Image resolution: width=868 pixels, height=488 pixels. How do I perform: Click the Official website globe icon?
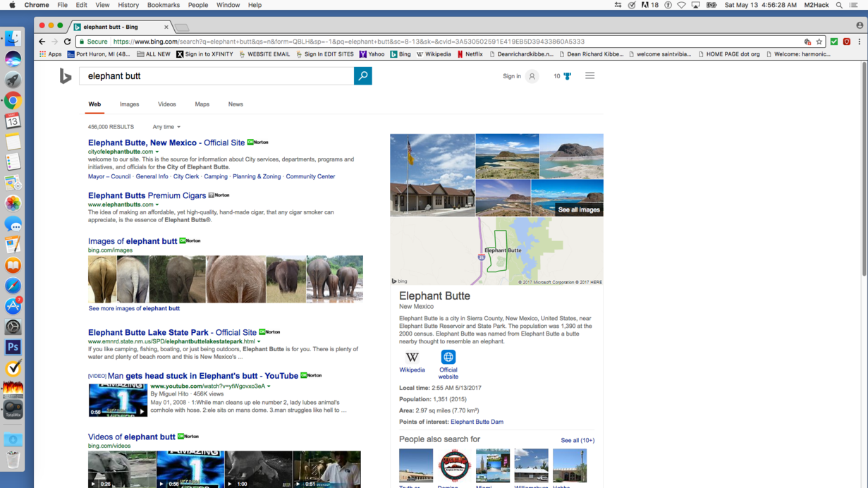[x=448, y=358]
